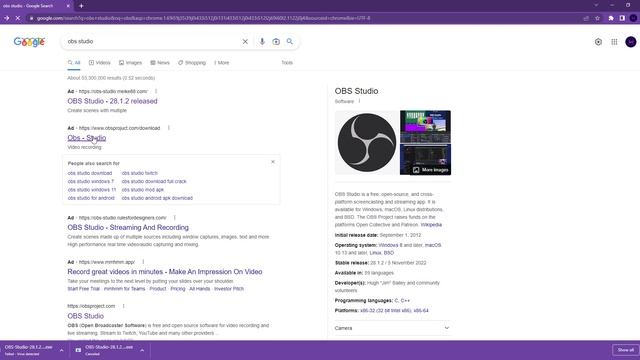Screen dimensions: 640x360
Task: Click the Google logo
Action: coord(29,42)
